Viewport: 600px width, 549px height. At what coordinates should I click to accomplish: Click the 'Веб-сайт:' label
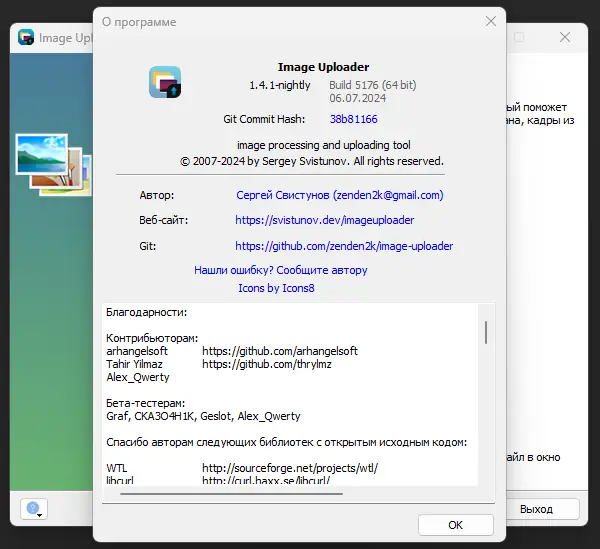point(163,220)
